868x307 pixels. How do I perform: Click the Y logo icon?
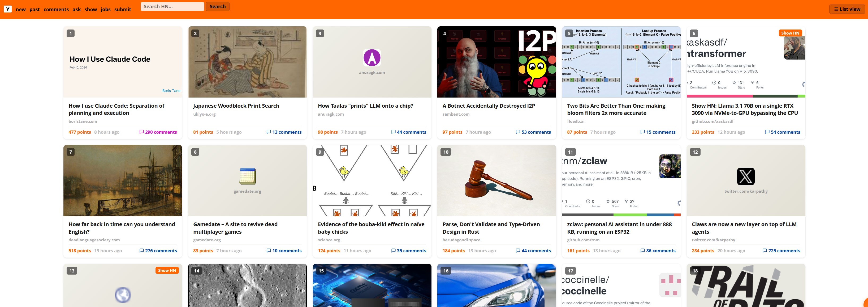point(8,9)
